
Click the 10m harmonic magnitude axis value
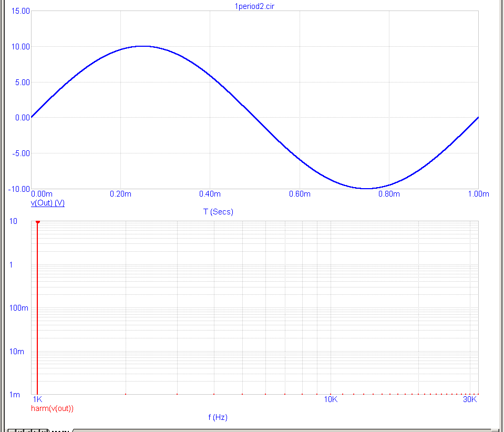(x=17, y=351)
